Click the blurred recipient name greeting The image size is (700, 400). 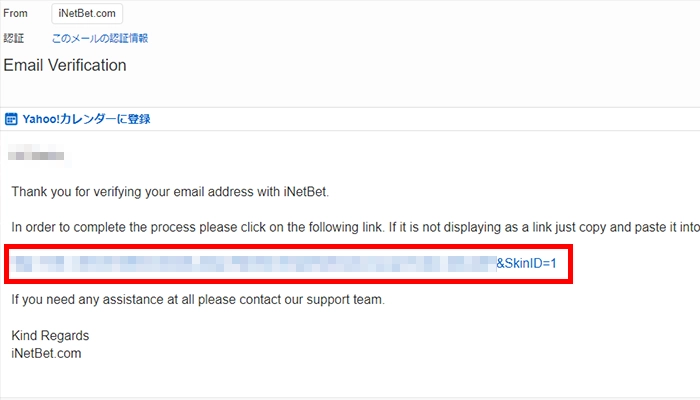37,155
